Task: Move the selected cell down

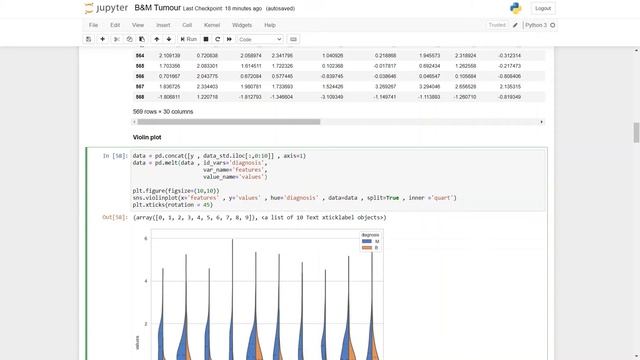Action: point(169,39)
